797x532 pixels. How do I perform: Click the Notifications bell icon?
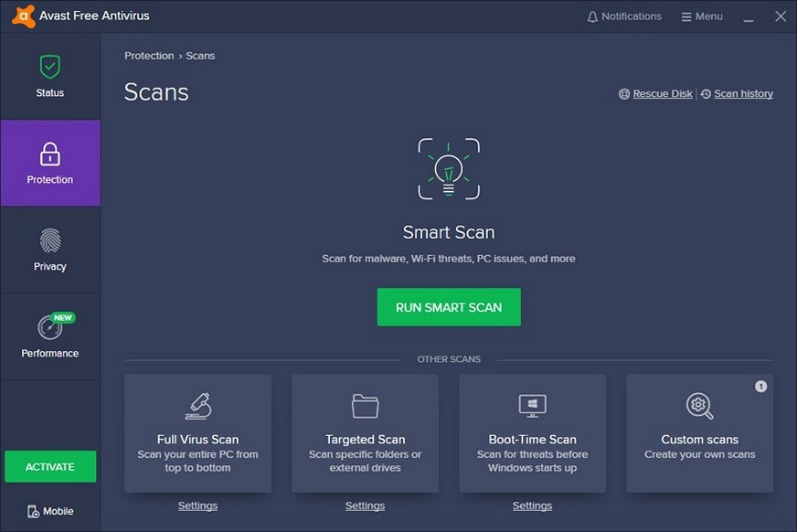pyautogui.click(x=592, y=16)
